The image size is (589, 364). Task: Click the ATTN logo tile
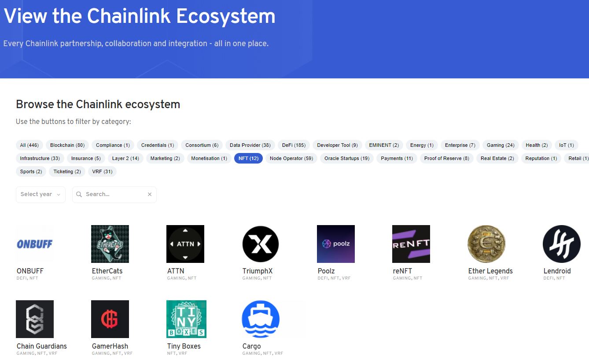(x=185, y=244)
